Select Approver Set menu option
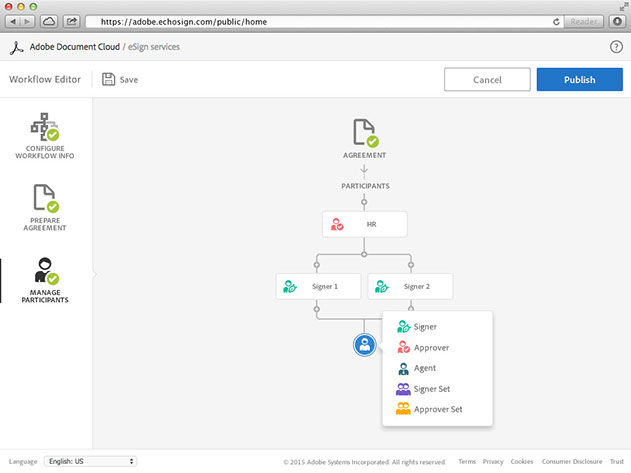The width and height of the screenshot is (631, 473). pos(437,409)
